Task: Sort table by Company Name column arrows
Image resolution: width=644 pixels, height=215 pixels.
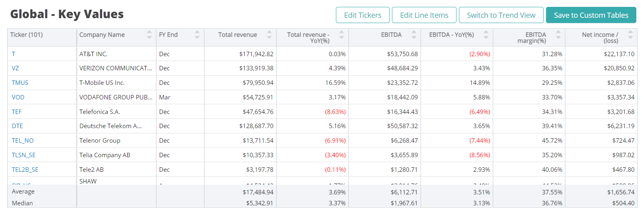Action: pos(149,35)
